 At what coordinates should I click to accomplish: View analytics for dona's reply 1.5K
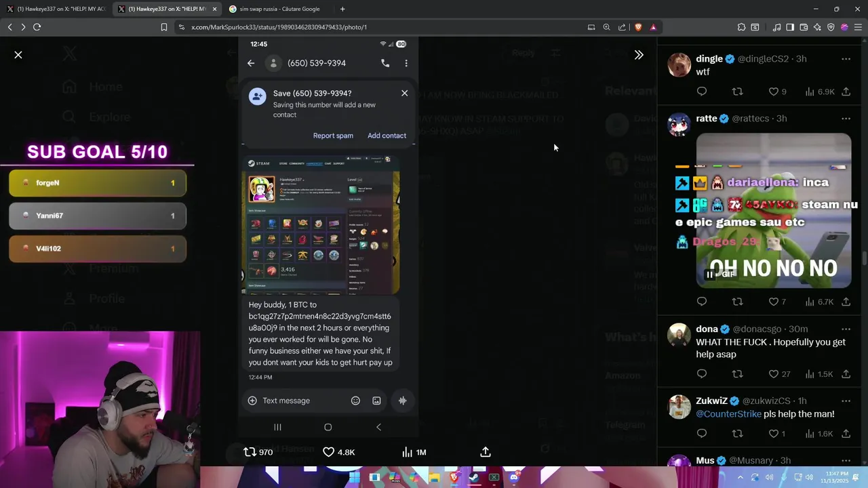[x=819, y=374]
